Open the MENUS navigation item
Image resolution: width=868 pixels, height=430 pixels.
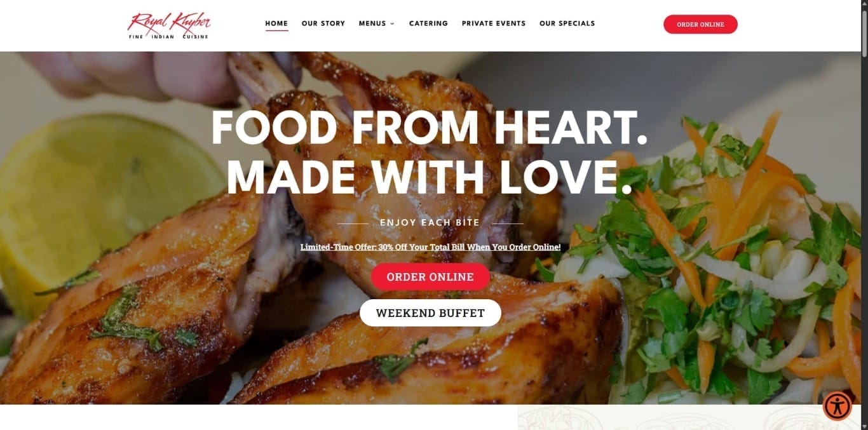point(372,24)
